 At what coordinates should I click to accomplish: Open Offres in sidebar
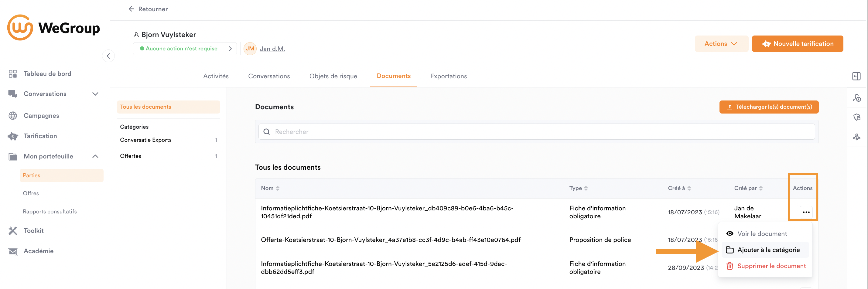[31, 193]
